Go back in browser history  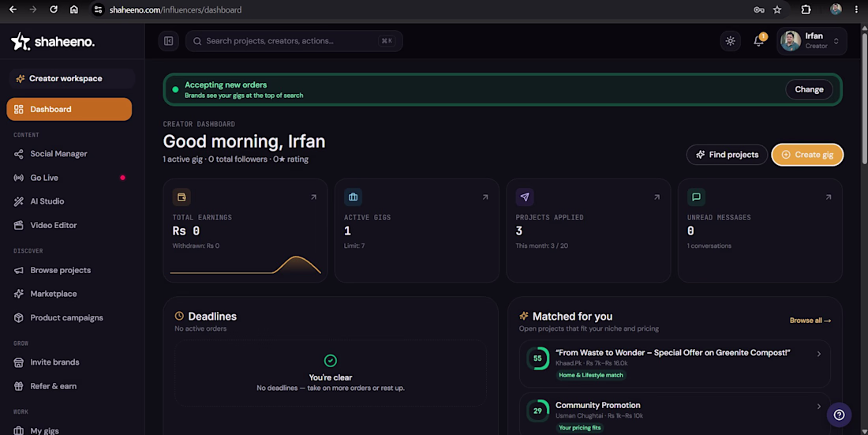click(x=13, y=9)
